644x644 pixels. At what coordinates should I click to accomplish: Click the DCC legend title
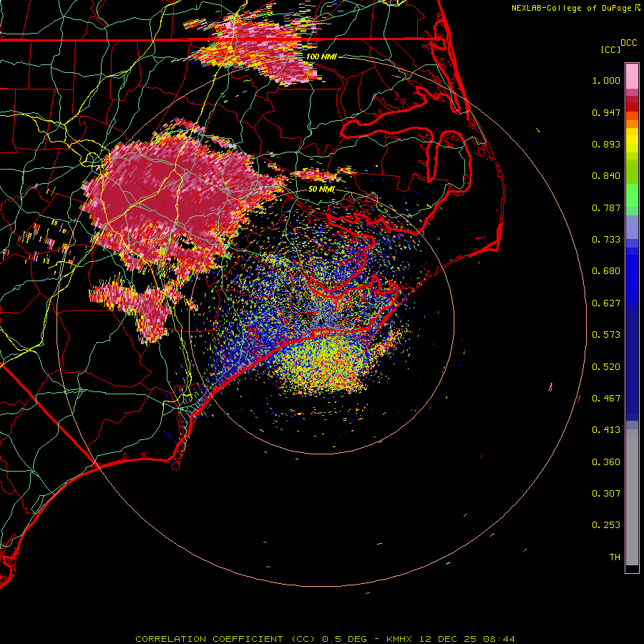click(628, 42)
